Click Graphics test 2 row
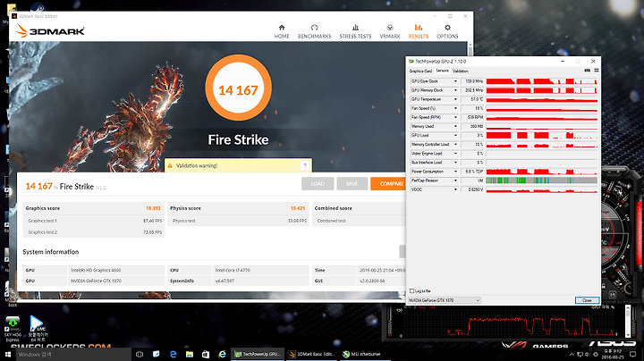The image size is (644, 361). click(x=94, y=232)
